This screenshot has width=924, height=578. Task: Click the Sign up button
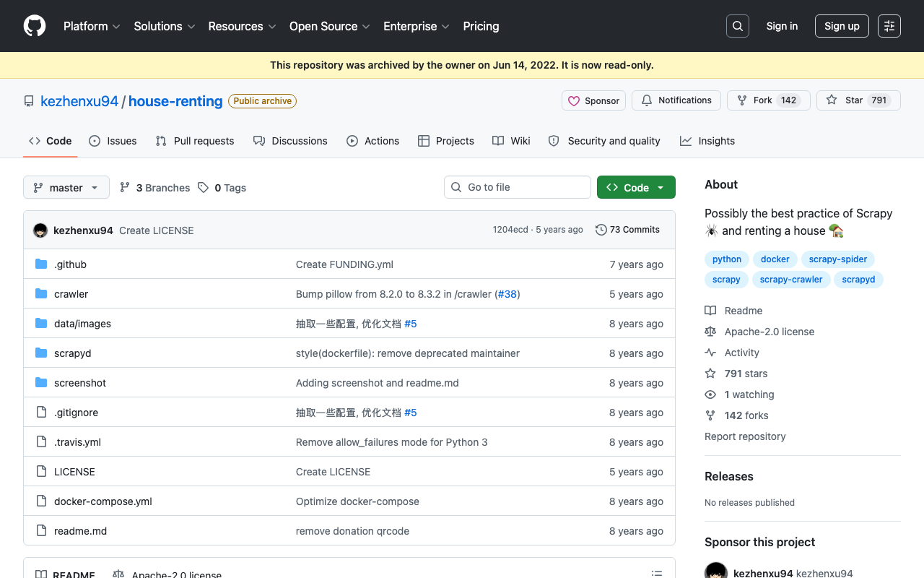click(x=842, y=26)
